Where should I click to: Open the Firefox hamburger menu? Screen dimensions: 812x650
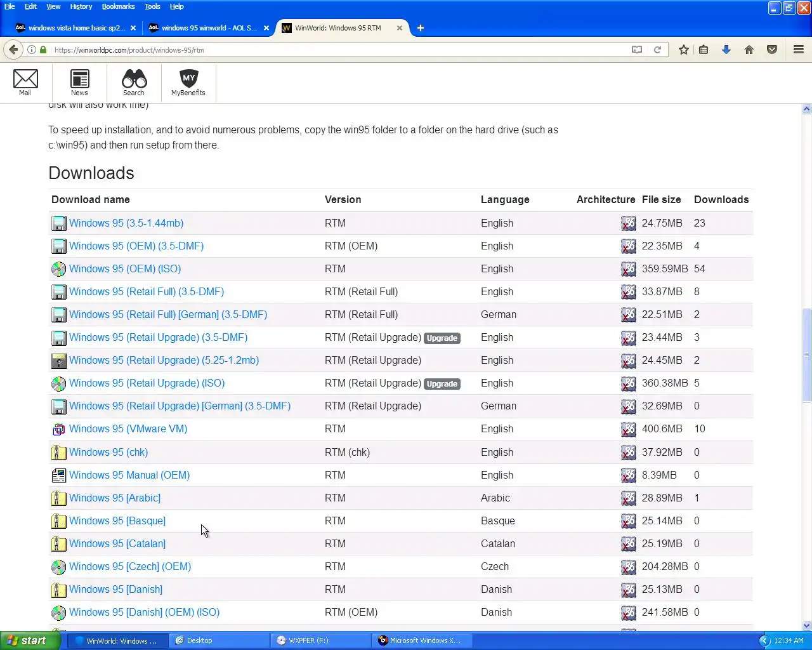[799, 50]
